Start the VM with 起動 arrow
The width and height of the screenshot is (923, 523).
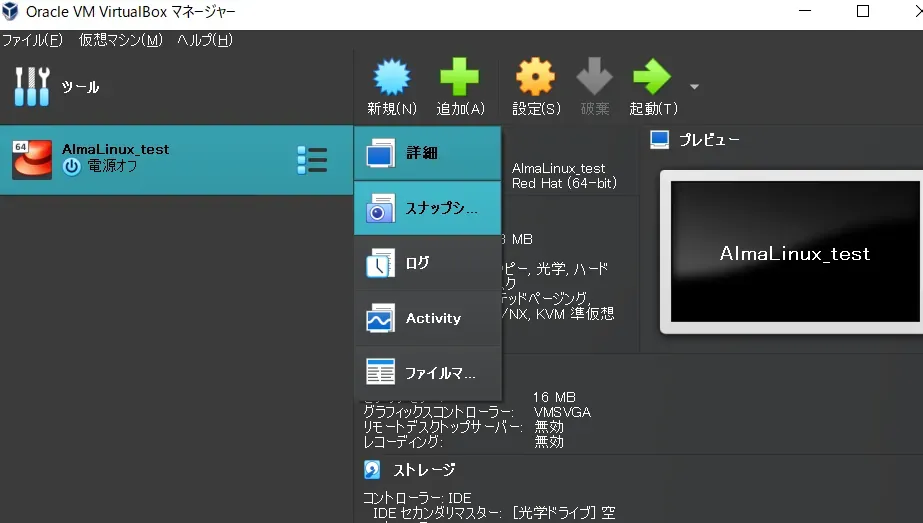click(x=652, y=78)
